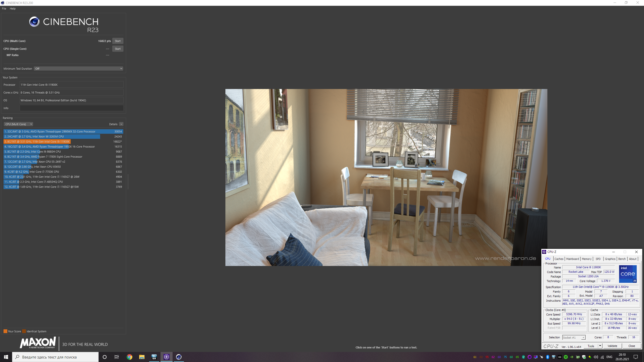Screen dimensions: 644x362
Task: Open the Socket #1 selection dropdown in CPU-Z
Action: click(574, 338)
